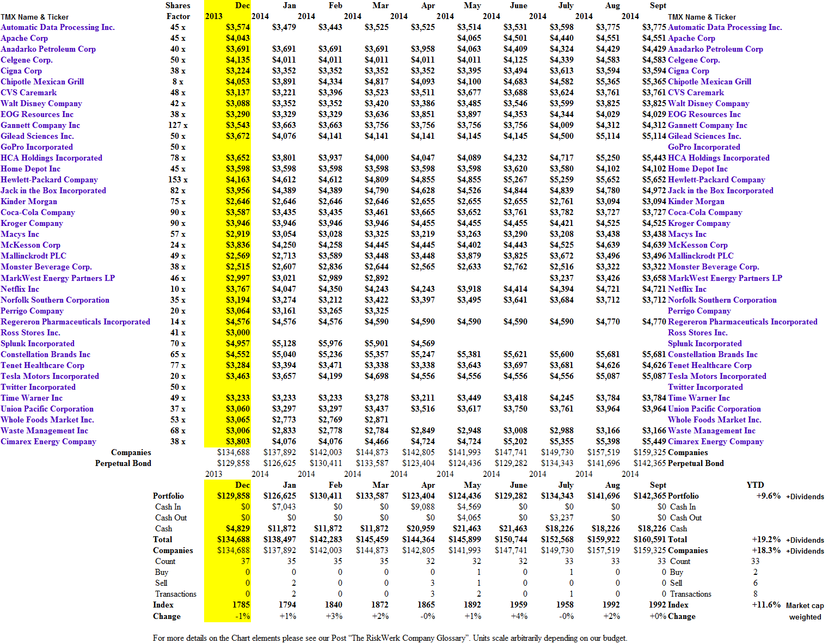This screenshot has width=829, height=644.
Task: Select the highlighted Dec value for Apache Corp
Action: 238,38
